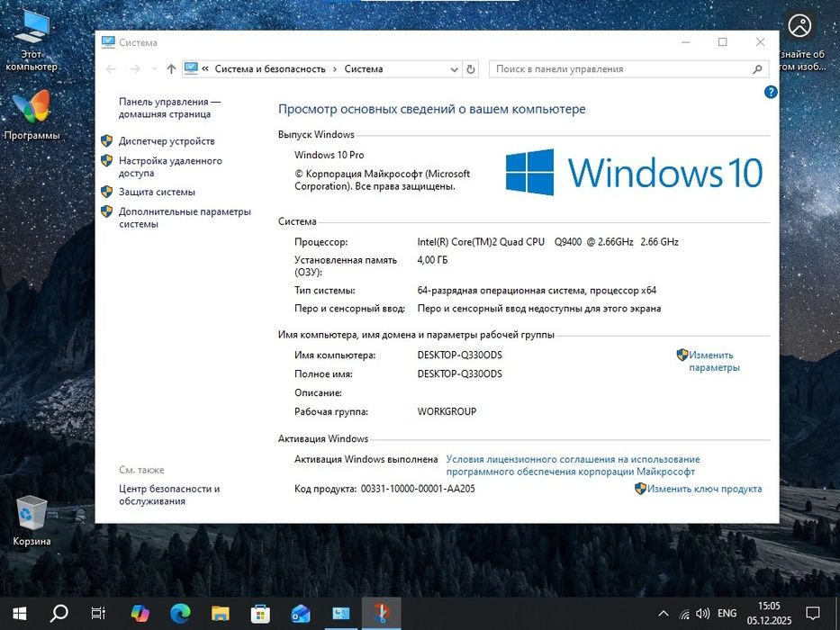This screenshot has width=840, height=630.
Task: Click Windows 10 Pro edition text
Action: 329,155
